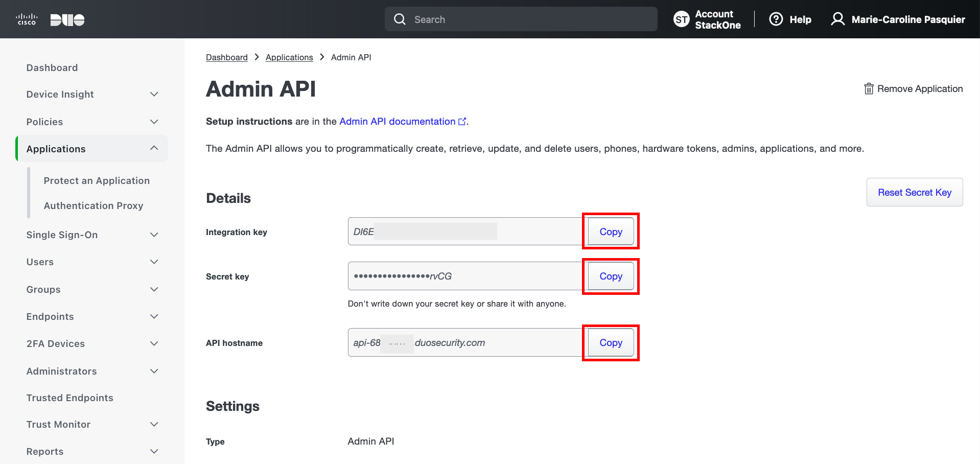The width and height of the screenshot is (980, 464).
Task: Open Trust Monitor in the sidebar
Action: pos(59,425)
